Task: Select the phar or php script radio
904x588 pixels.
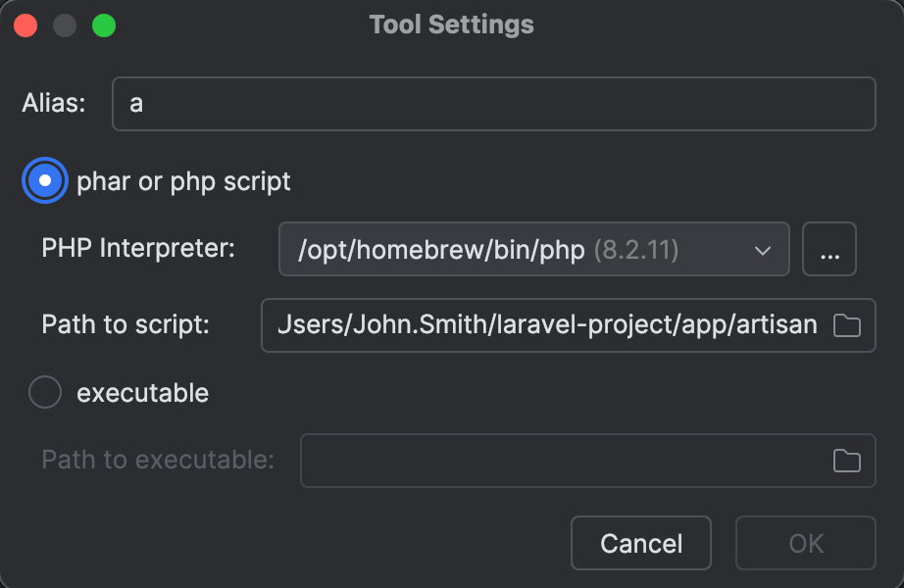Action: (45, 181)
